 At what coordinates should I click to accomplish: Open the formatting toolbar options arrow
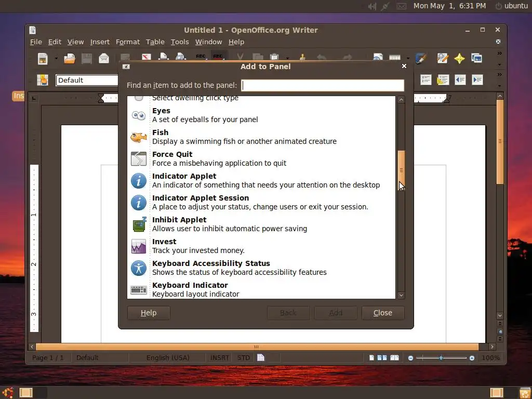tap(499, 86)
